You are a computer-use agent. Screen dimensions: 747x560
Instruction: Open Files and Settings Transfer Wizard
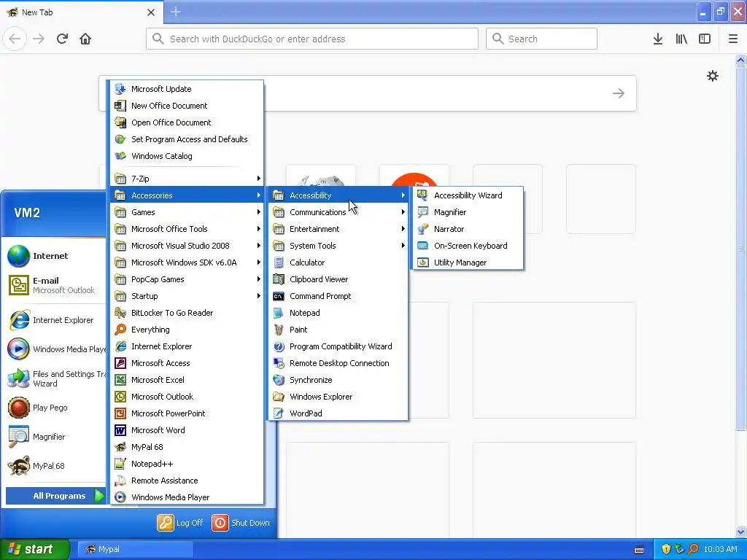55,378
